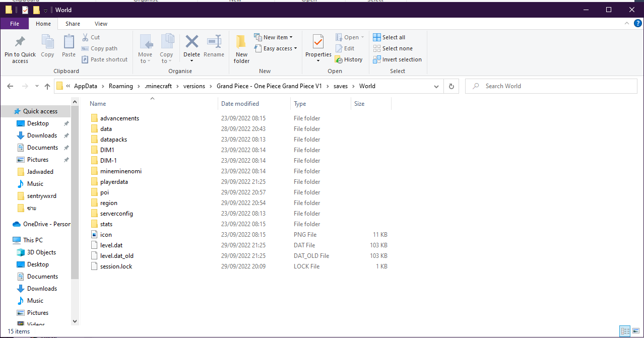Click Invert selection in ribbon

click(x=398, y=59)
